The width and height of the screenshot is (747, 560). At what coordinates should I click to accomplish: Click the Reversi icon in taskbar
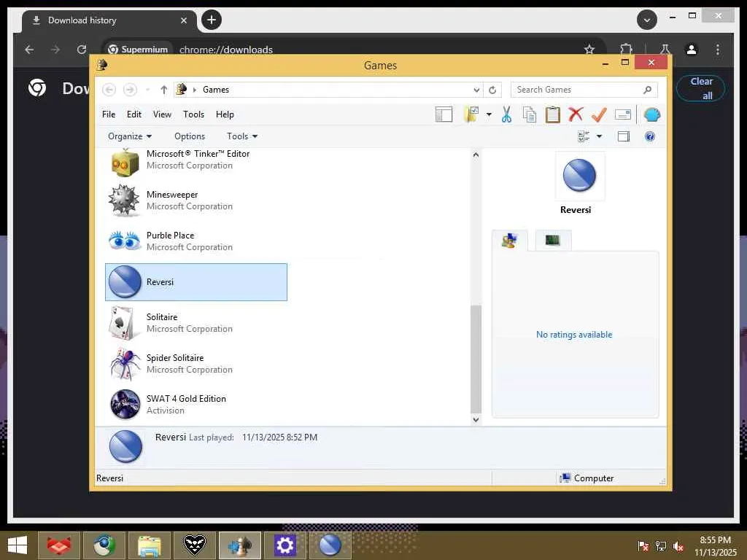(330, 545)
